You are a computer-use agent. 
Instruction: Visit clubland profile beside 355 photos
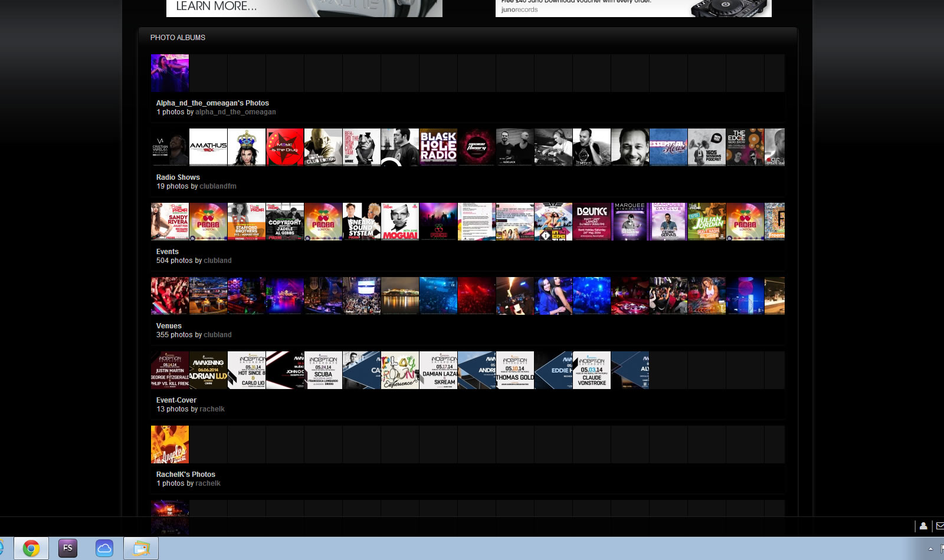218,335
